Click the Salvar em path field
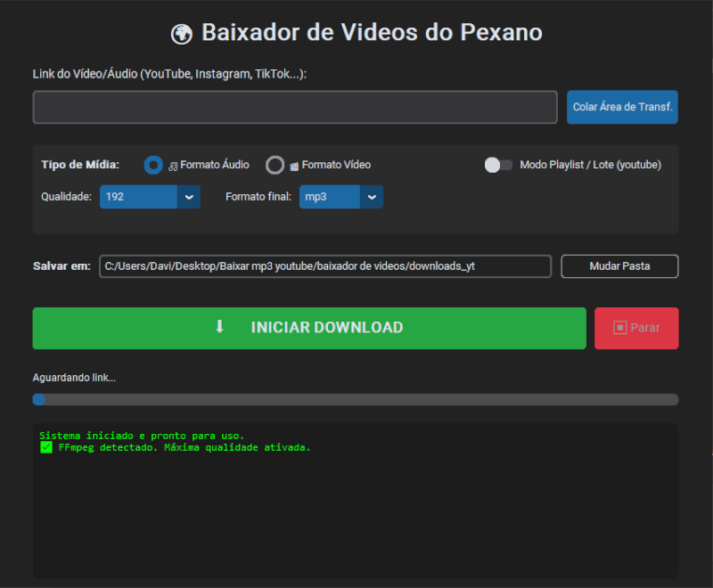 pos(325,266)
